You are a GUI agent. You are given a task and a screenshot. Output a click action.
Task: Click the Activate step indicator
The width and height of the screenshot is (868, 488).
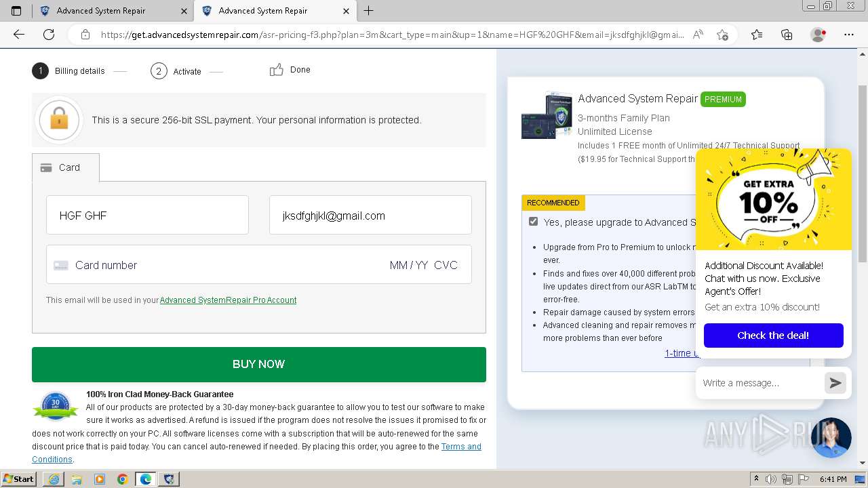(176, 71)
